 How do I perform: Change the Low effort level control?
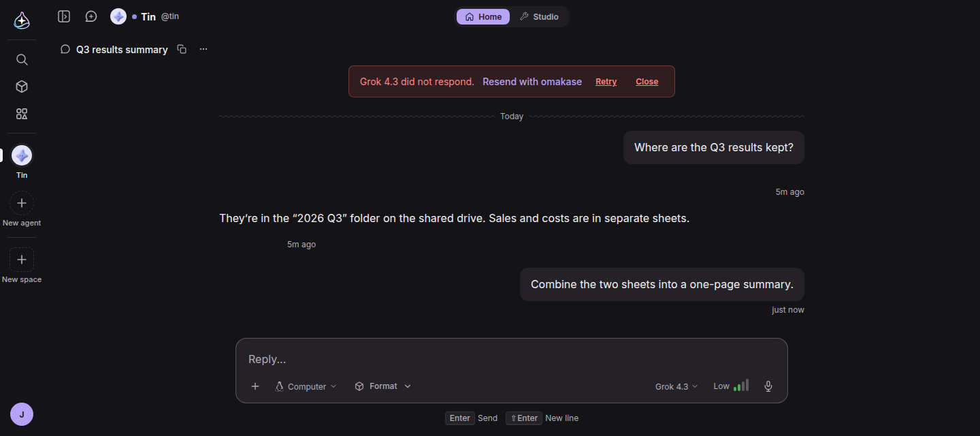point(731,386)
